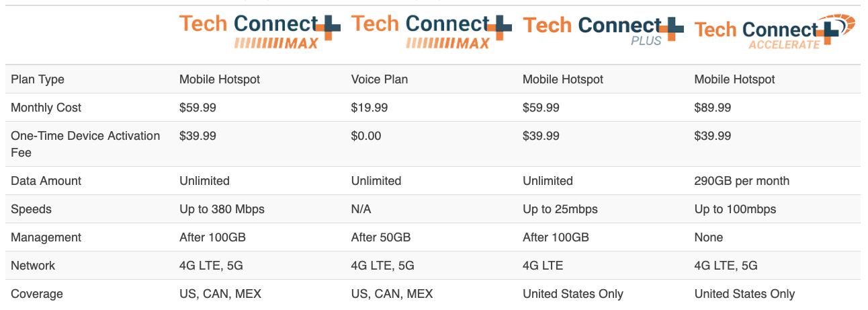Click the Tech Connect Plus logo

pyautogui.click(x=603, y=30)
